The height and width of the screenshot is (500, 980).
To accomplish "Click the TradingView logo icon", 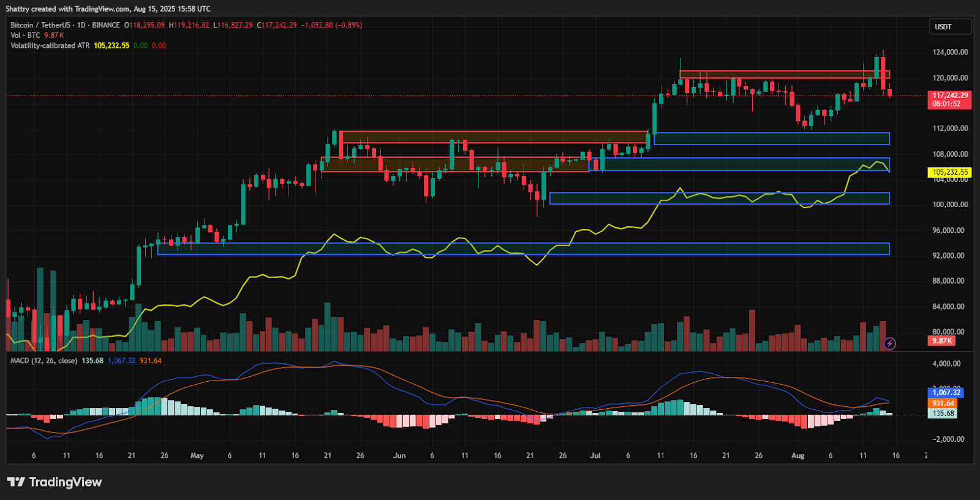I will tap(16, 482).
